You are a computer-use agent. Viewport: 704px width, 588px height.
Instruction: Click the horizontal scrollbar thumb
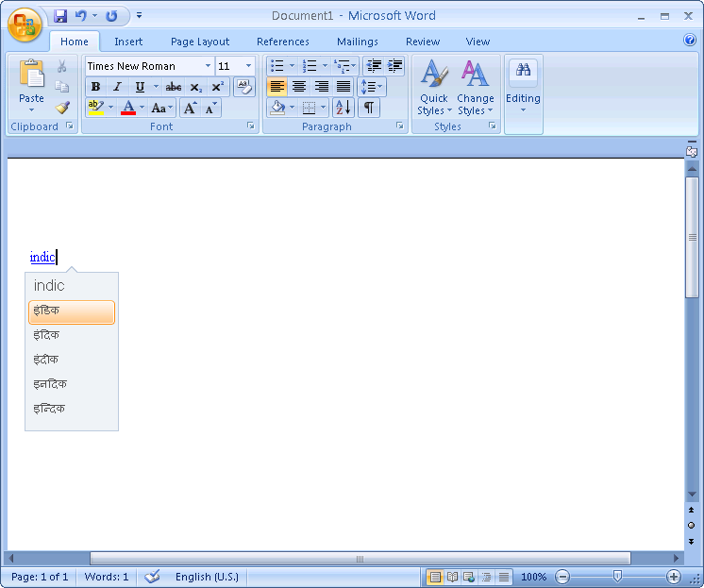[360, 559]
